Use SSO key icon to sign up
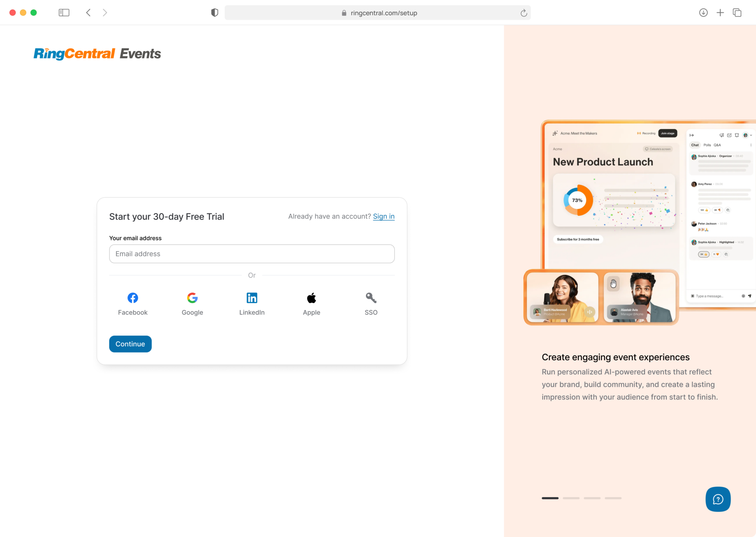Viewport: 756px width, 537px height. tap(371, 298)
